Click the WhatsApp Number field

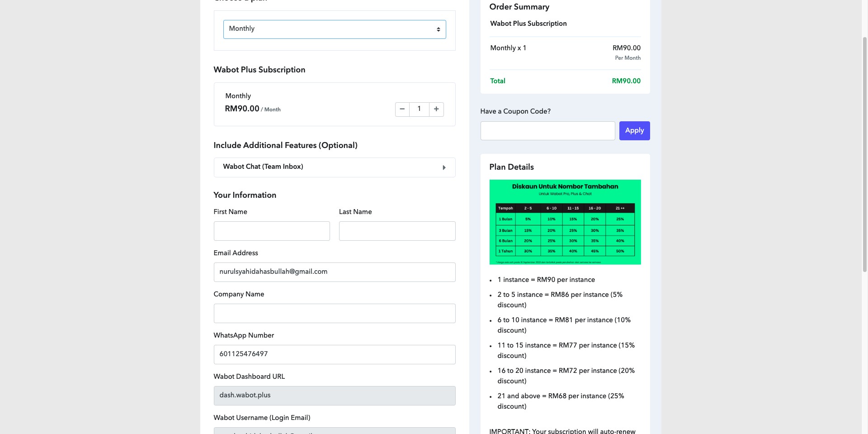pyautogui.click(x=335, y=354)
